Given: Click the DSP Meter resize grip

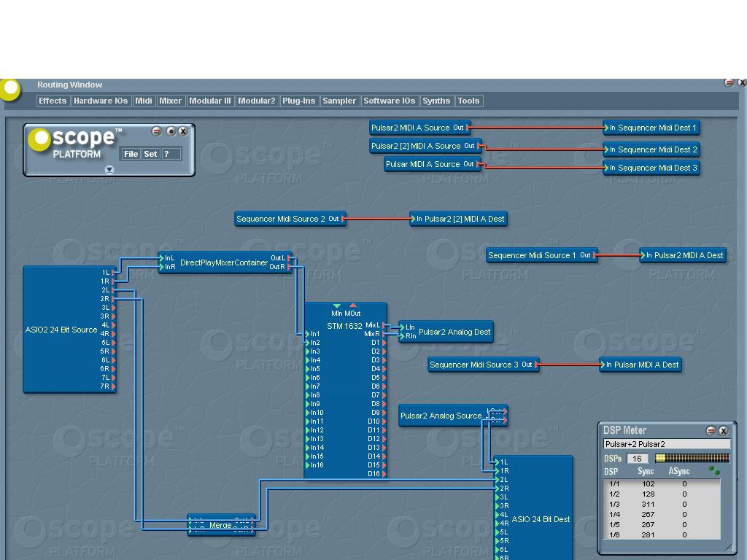Looking at the screenshot, I should [x=729, y=547].
